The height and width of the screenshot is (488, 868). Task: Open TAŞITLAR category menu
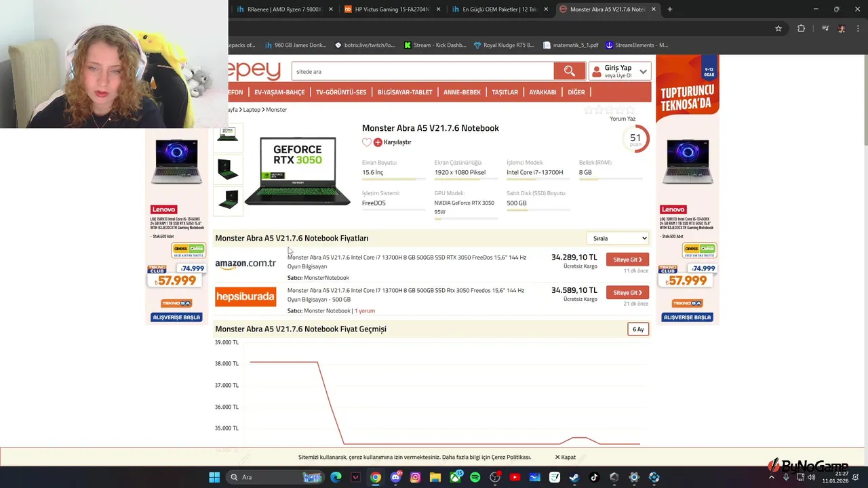(505, 92)
